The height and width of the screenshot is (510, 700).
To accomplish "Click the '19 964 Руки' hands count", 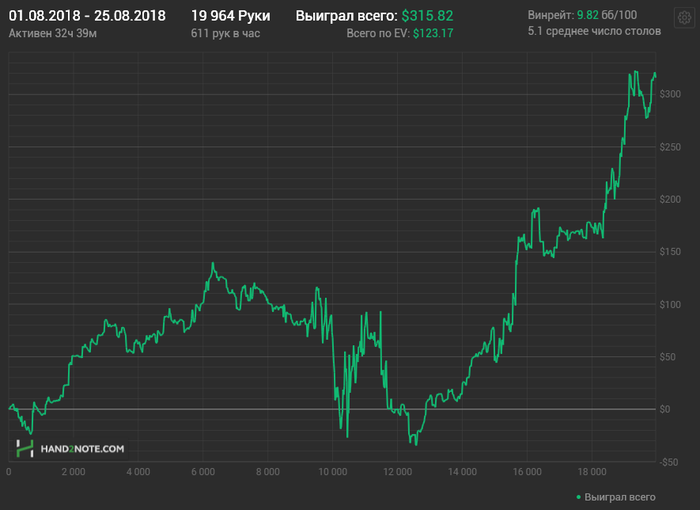I will (230, 16).
